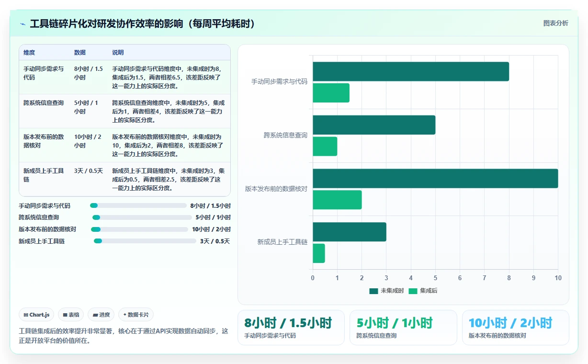
Task: Click the 8小时 / 1.5小时 data card
Action: tap(291, 328)
